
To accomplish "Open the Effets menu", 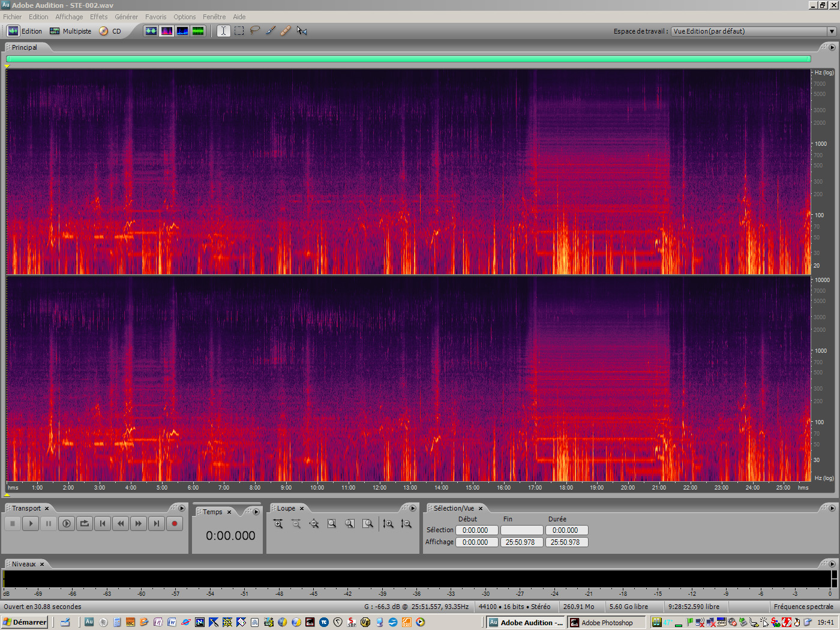I will tap(98, 16).
